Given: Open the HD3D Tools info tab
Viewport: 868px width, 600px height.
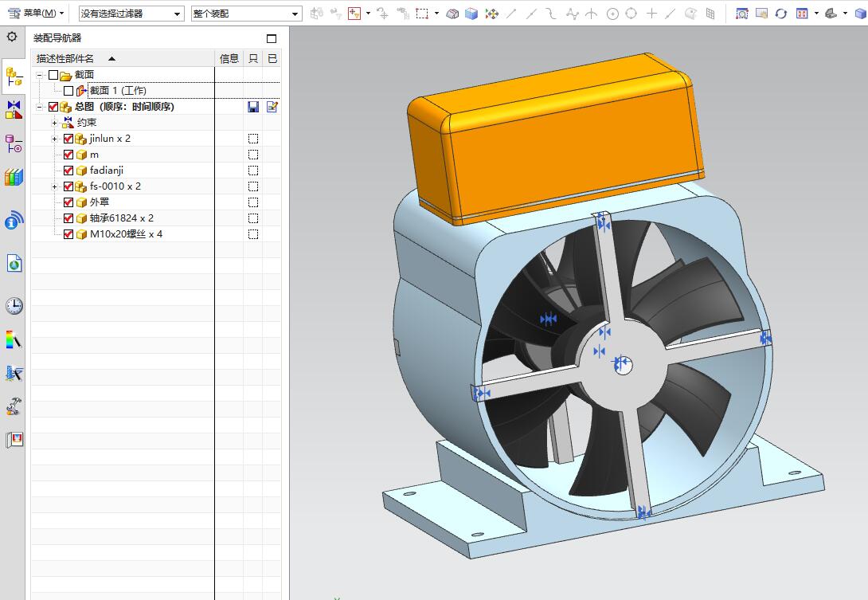Looking at the screenshot, I should [14, 220].
